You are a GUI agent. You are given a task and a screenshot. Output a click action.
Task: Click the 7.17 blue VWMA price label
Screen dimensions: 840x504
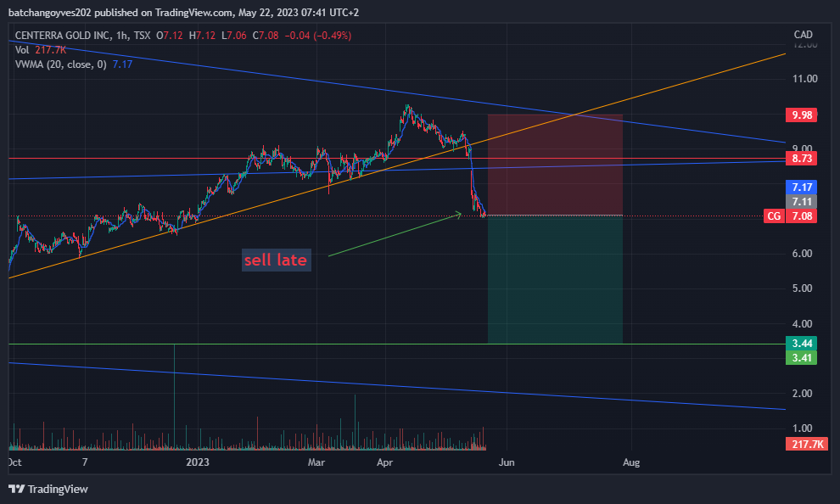click(x=802, y=187)
